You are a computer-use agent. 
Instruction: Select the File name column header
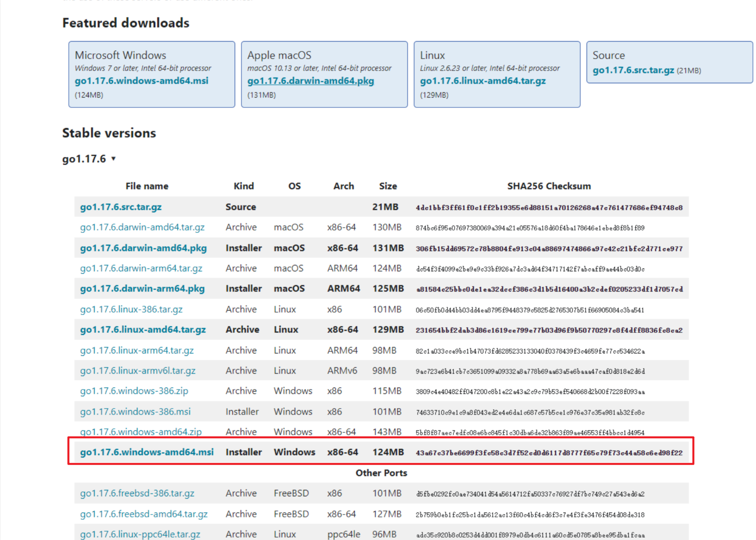147,186
